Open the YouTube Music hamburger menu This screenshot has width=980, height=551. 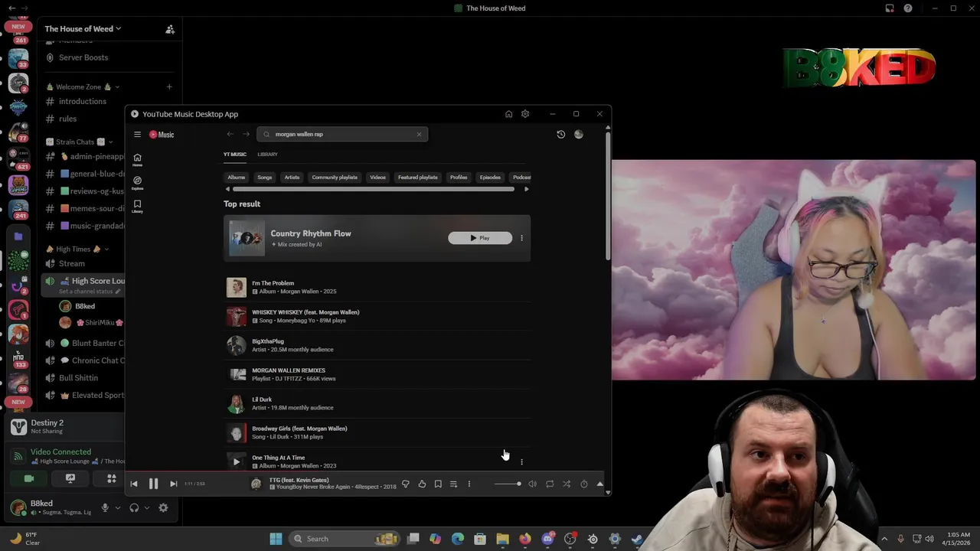click(x=137, y=134)
